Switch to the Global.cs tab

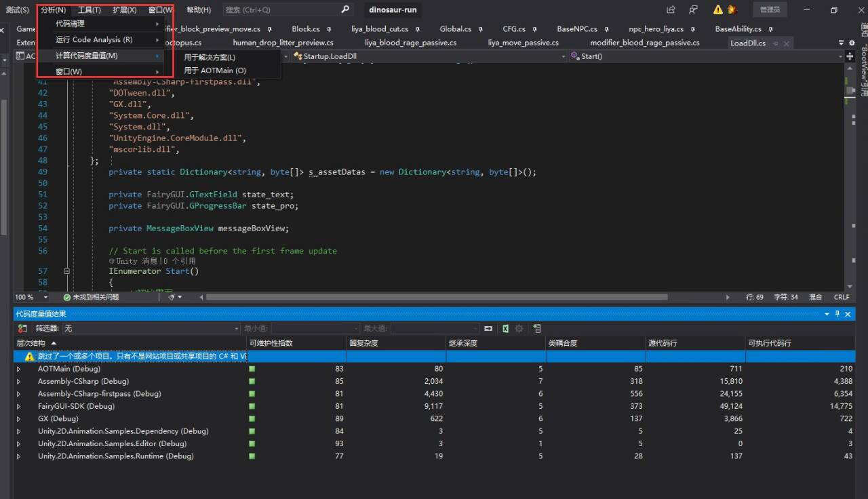coord(455,29)
